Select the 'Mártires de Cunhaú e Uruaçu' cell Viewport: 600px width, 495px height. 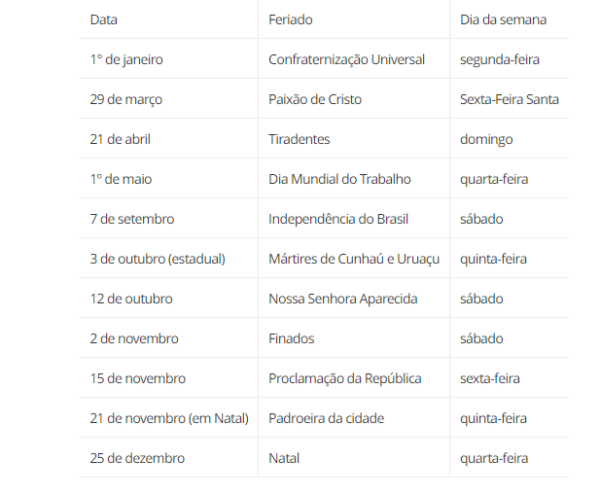pos(354,259)
